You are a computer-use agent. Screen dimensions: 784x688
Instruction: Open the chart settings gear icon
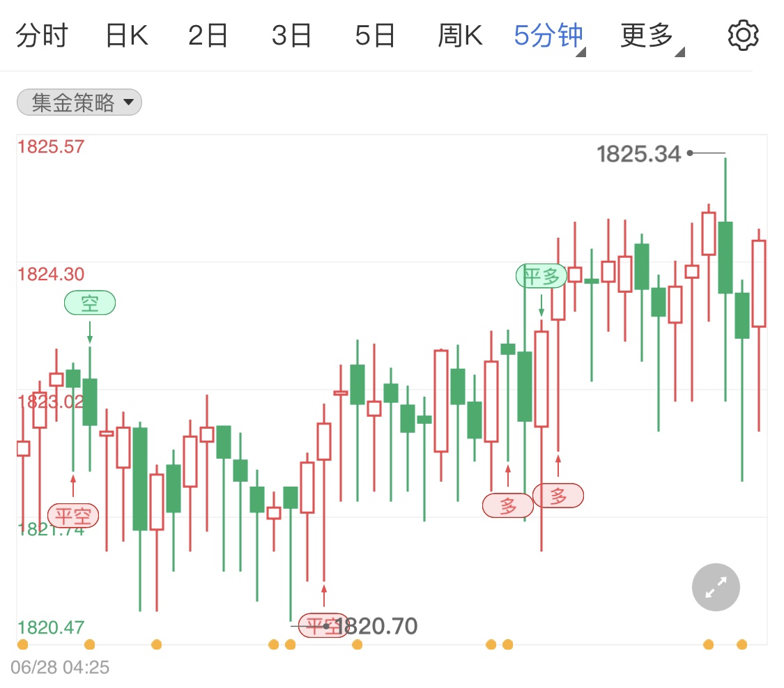742,36
